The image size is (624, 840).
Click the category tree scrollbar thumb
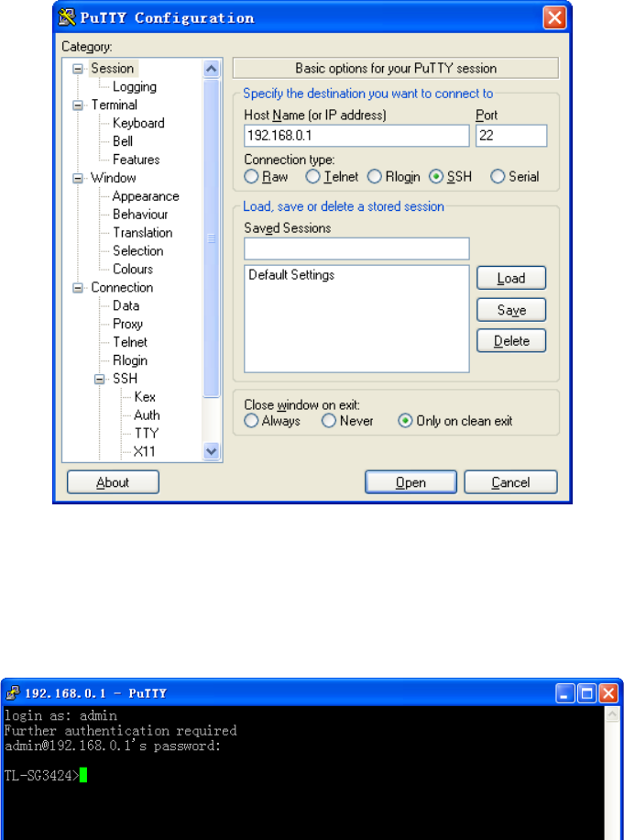click(212, 238)
